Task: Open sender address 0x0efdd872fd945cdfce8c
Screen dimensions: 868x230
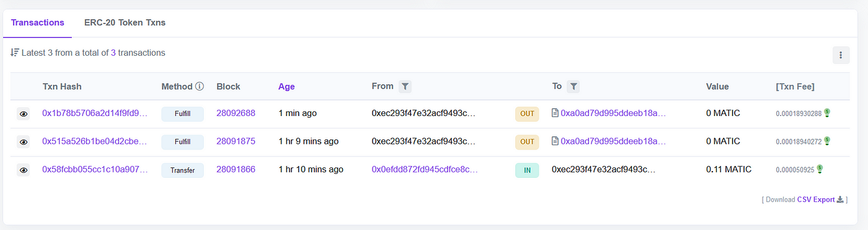Action: coord(425,169)
